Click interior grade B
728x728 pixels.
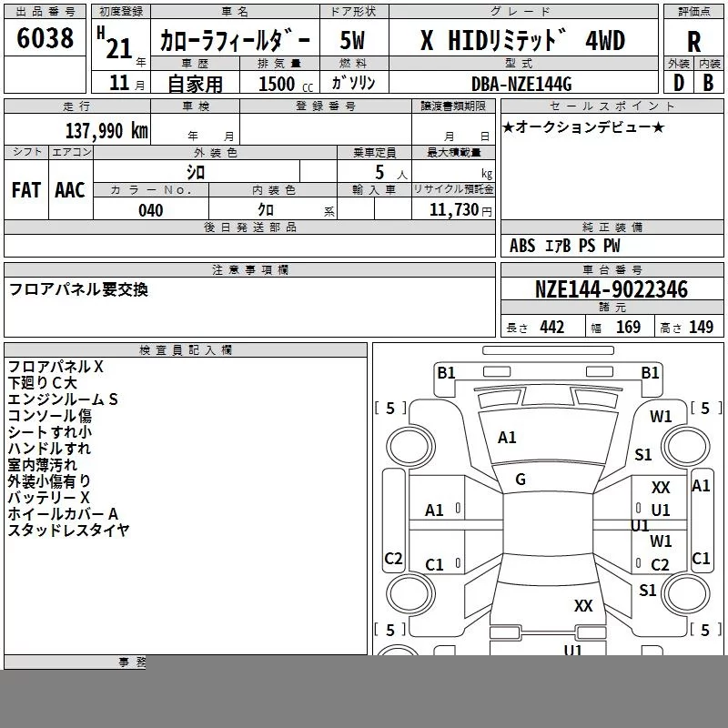click(708, 83)
